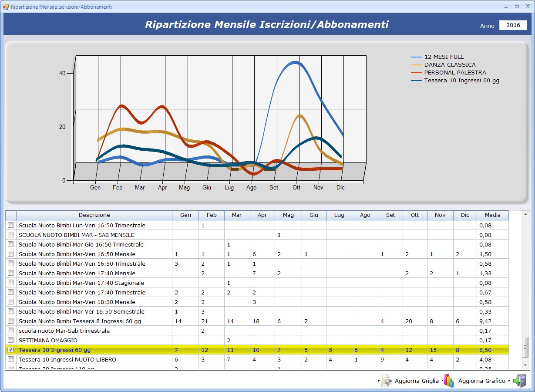
Task: Tick the Tessera 10 Ingressi NUOTO LIBERO checkbox
Action: coord(11,359)
